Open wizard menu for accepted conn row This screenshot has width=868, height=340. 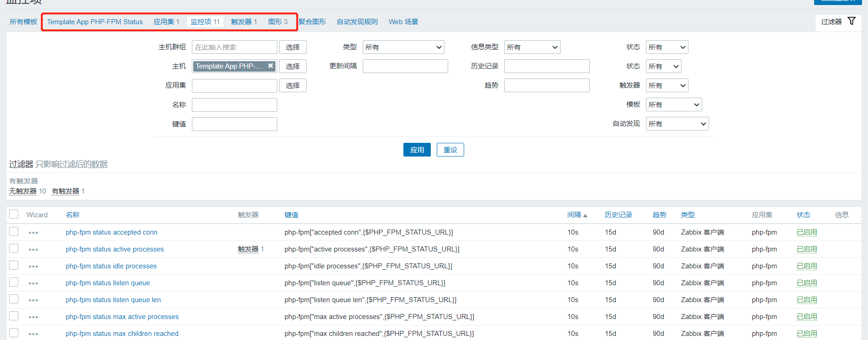point(33,233)
